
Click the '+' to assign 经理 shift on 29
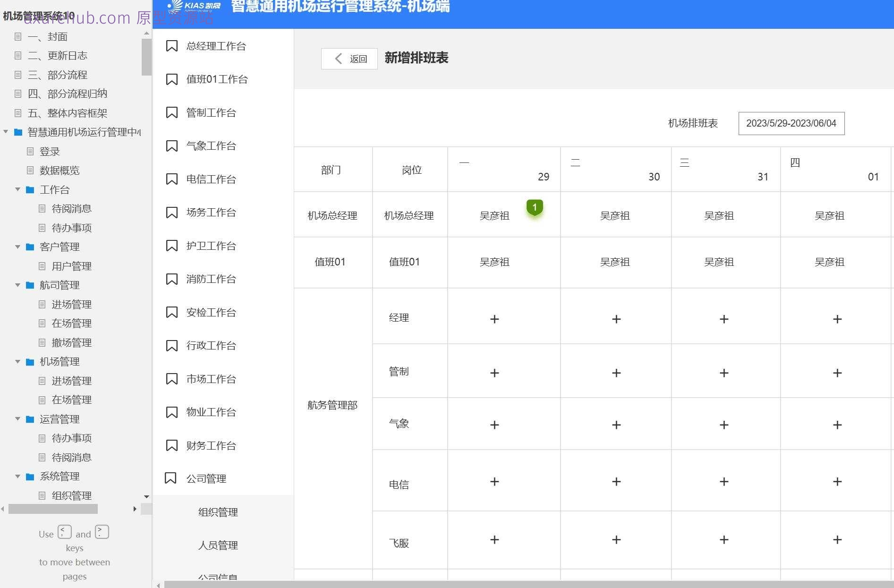[494, 319]
